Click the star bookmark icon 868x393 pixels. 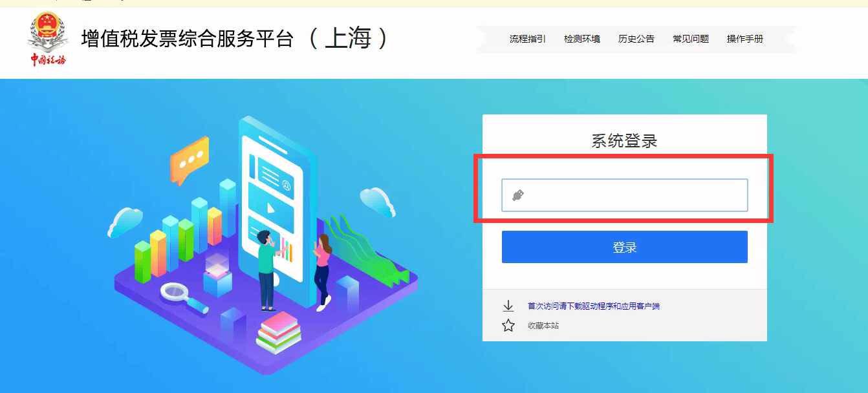tap(508, 325)
